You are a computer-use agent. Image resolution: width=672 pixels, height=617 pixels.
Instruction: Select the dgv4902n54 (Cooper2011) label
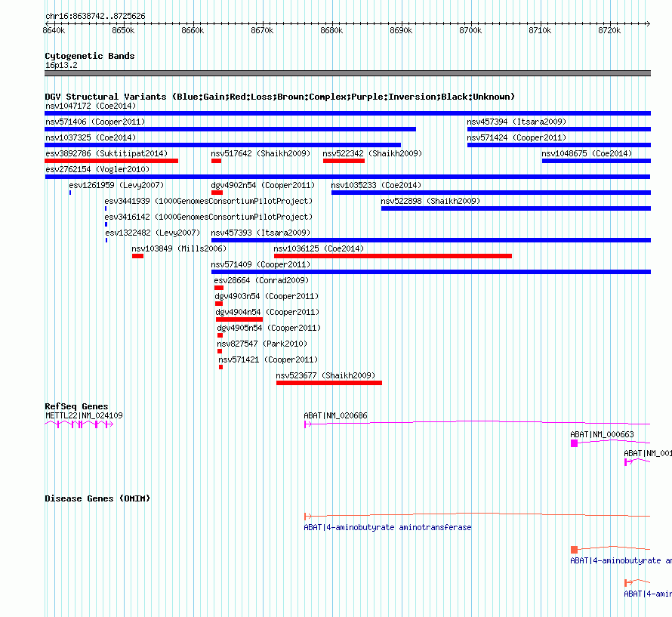click(263, 185)
